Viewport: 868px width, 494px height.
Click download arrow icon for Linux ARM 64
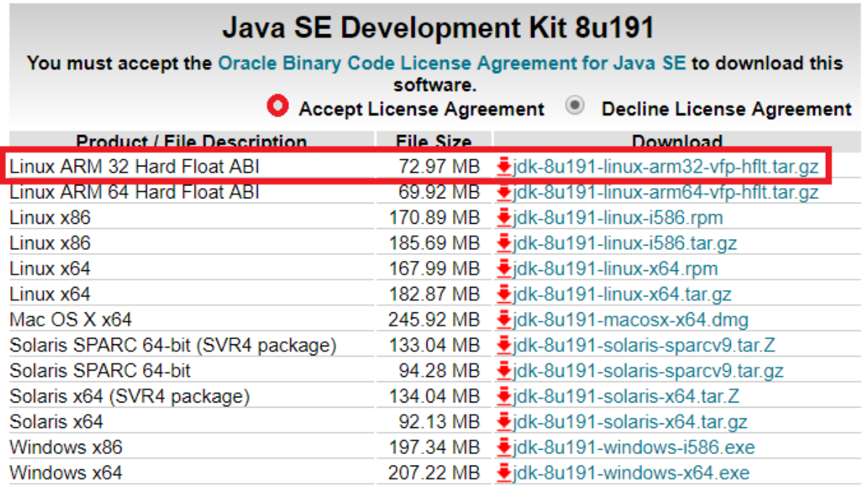[504, 192]
